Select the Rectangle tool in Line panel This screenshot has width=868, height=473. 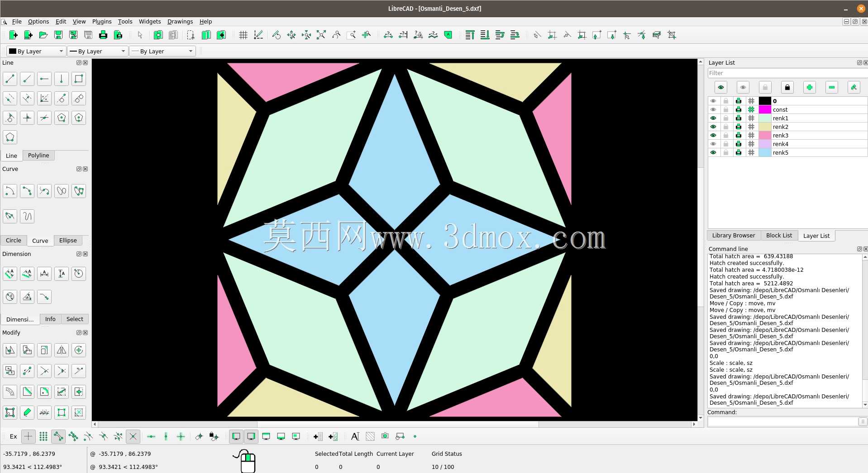pos(79,79)
